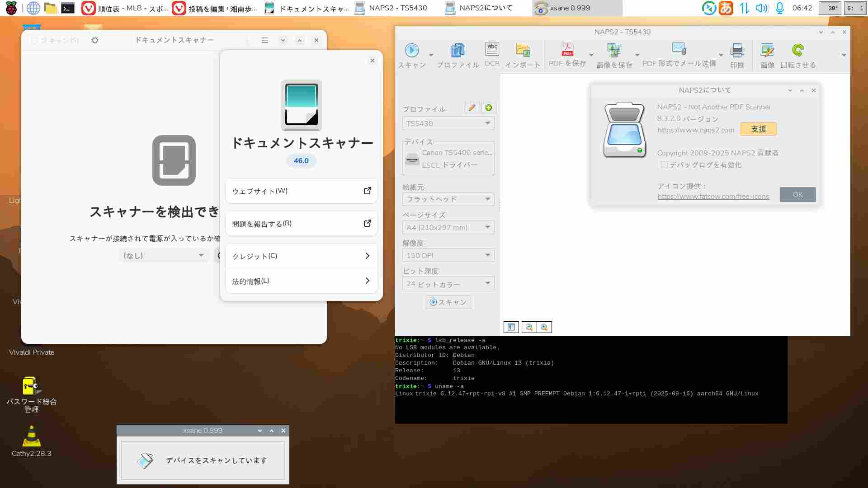Open the fatcow.com free-icons link
868x488 pixels.
713,197
